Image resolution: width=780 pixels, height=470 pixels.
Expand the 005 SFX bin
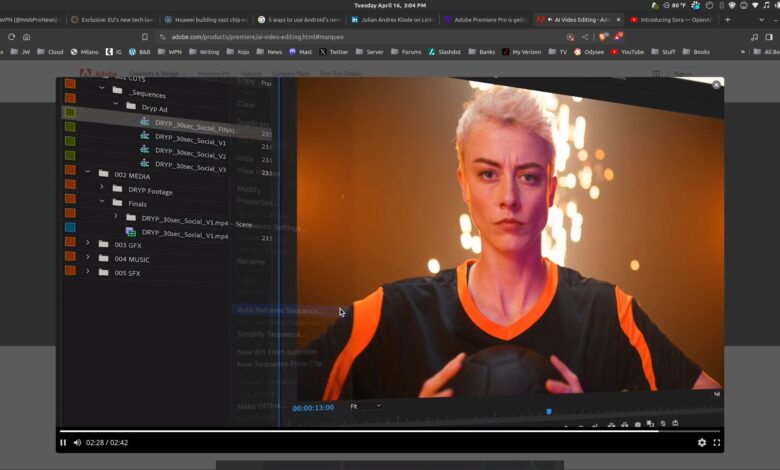[88, 271]
